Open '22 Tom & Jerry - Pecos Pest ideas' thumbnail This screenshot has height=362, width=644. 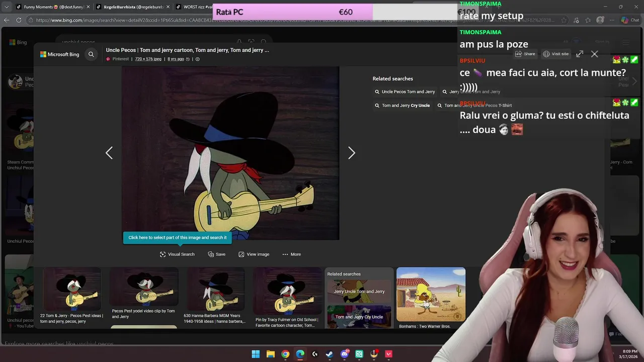click(x=72, y=296)
